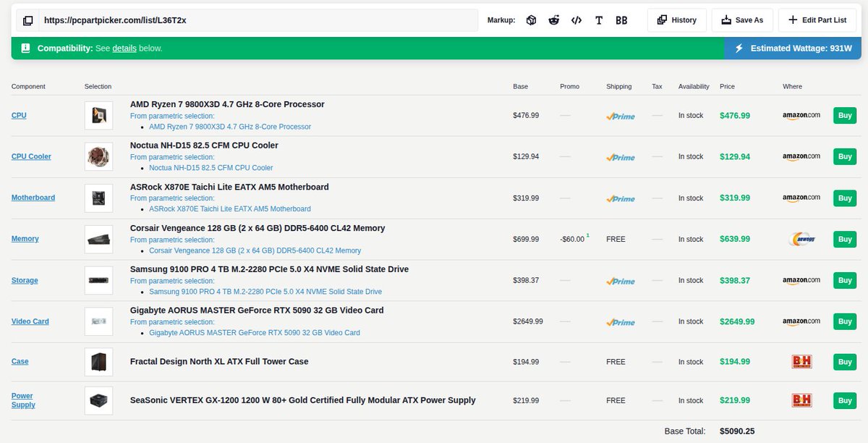
Task: Click the Prime shipping icon in Storage row
Action: (621, 281)
